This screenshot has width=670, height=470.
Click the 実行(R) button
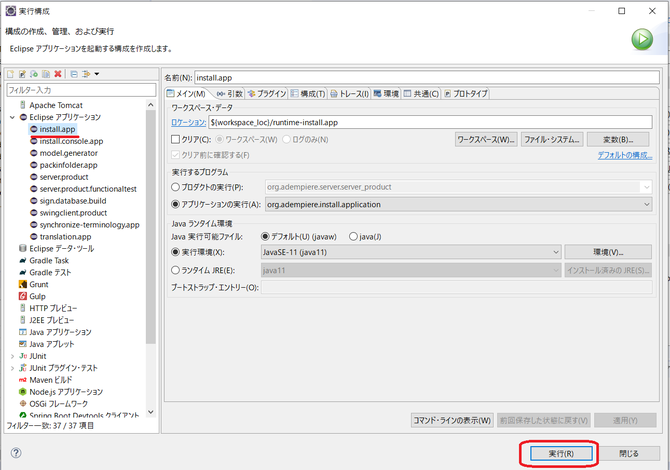click(x=561, y=454)
